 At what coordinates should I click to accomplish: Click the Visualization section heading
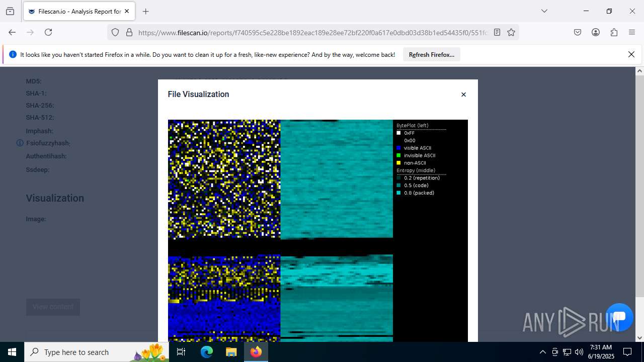pos(55,198)
